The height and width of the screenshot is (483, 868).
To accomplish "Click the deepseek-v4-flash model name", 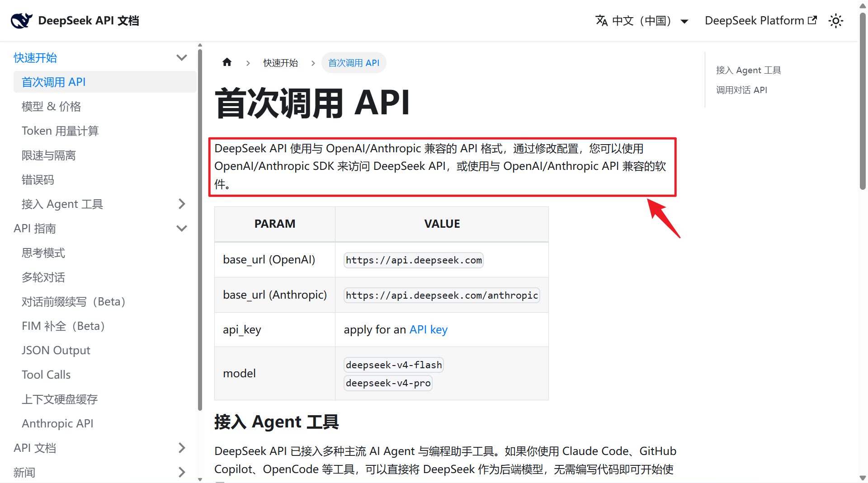I will click(394, 365).
